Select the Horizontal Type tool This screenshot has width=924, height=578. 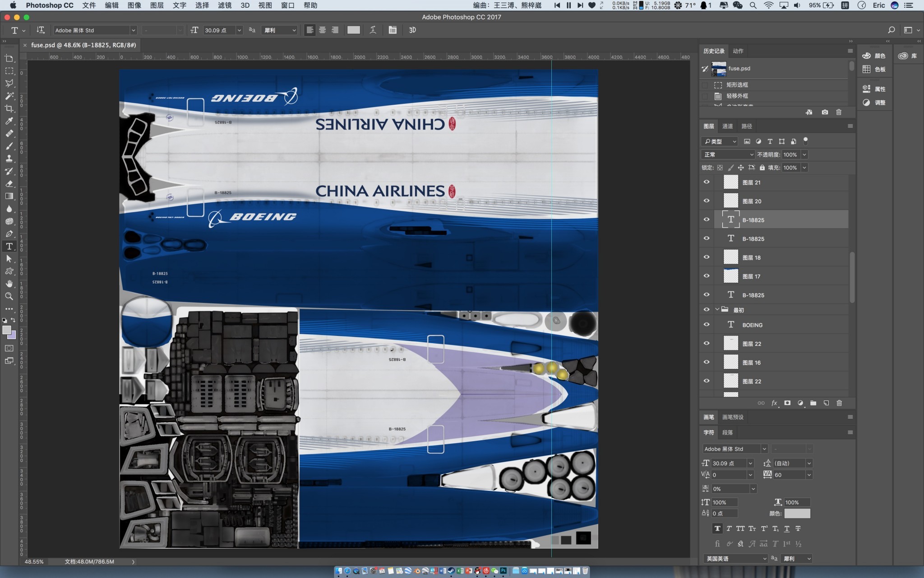[x=9, y=247]
